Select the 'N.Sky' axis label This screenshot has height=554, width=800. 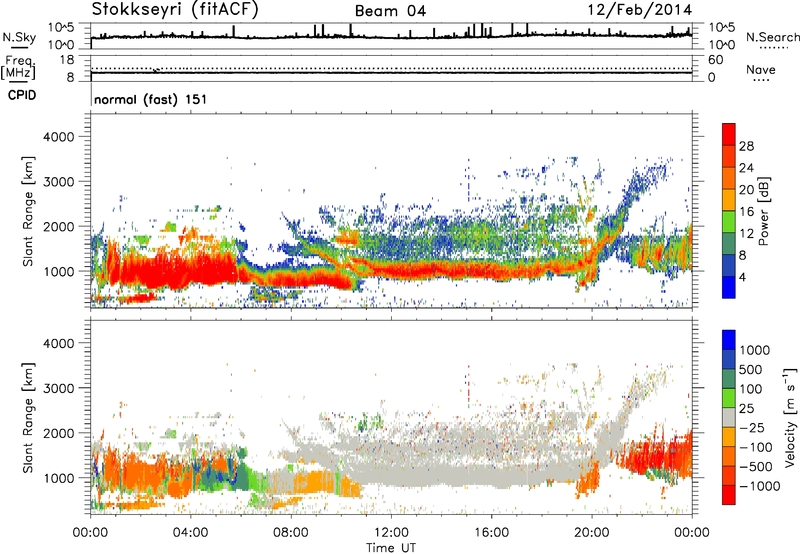[x=19, y=37]
